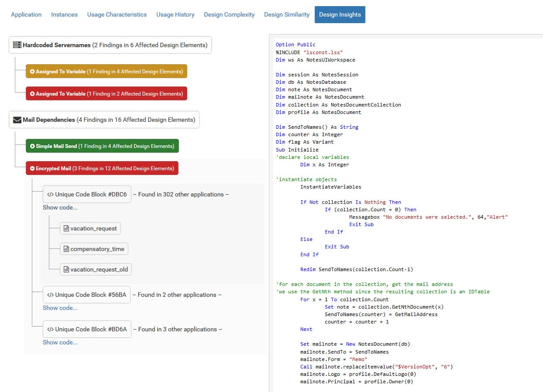Click the code icon on block #DBC6
Image resolution: width=543 pixels, height=392 pixels.
pyautogui.click(x=50, y=194)
